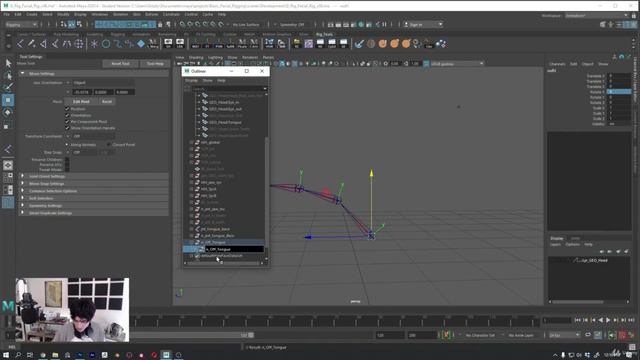Select the Along Normals radio button
This screenshot has width=640, height=360.
(x=67, y=144)
